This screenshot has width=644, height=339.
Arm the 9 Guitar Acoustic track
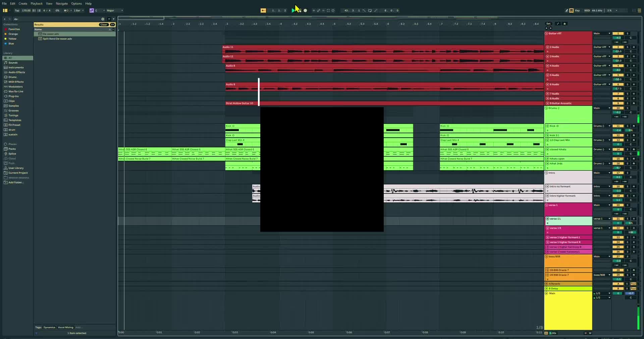coord(634,104)
